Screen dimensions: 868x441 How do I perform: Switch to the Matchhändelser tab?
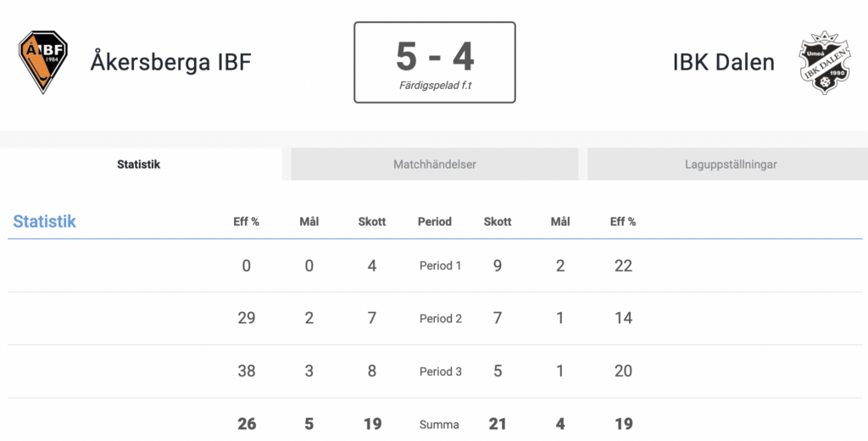[435, 164]
